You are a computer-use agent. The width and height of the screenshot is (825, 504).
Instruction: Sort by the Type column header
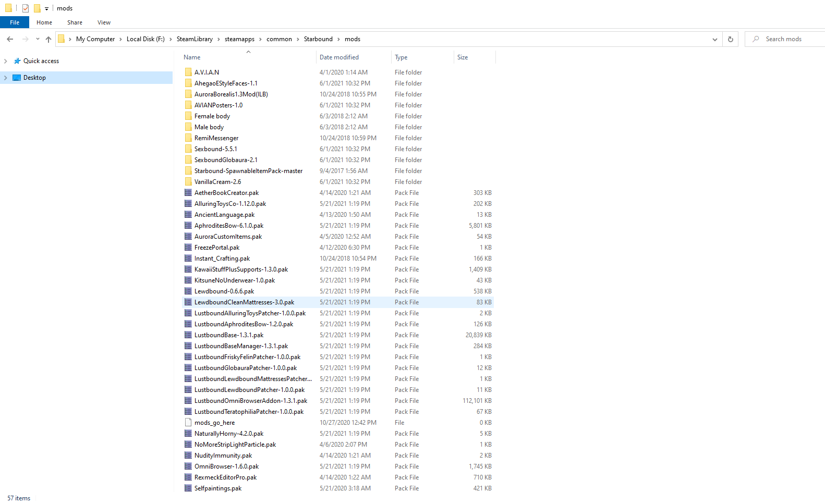pyautogui.click(x=401, y=57)
